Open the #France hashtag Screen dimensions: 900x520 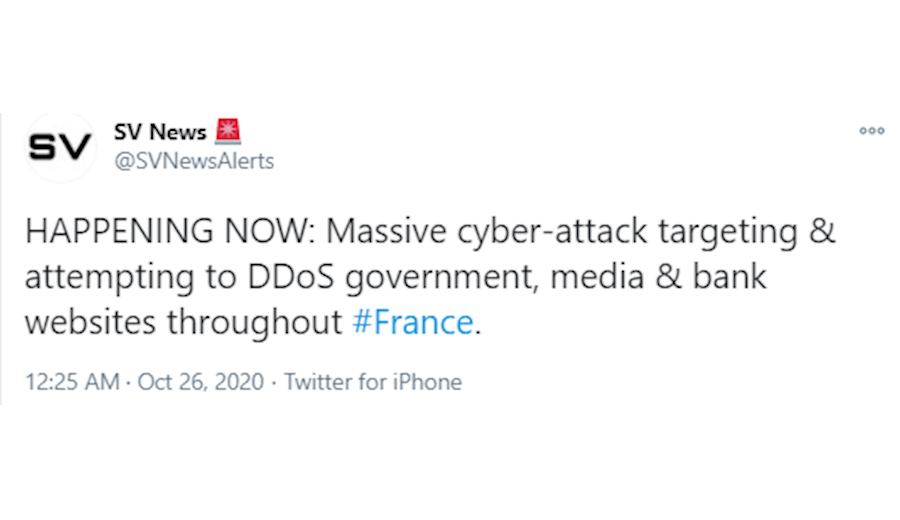click(413, 322)
